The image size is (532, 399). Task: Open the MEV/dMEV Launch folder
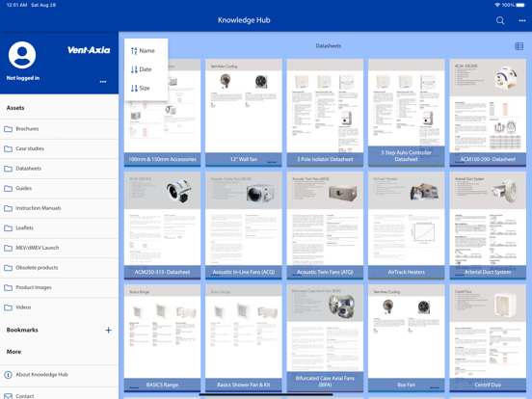pyautogui.click(x=59, y=248)
